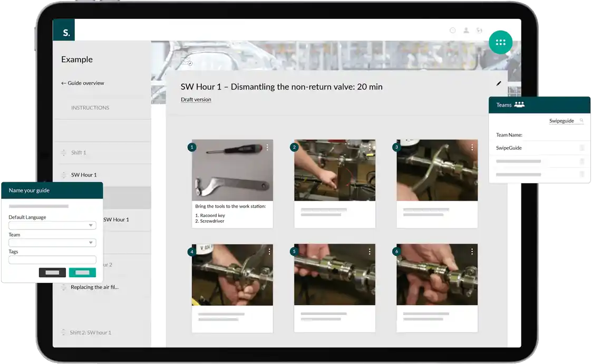Open step 6 image thumbnail
Image resolution: width=592 pixels, height=364 pixels.
(437, 274)
